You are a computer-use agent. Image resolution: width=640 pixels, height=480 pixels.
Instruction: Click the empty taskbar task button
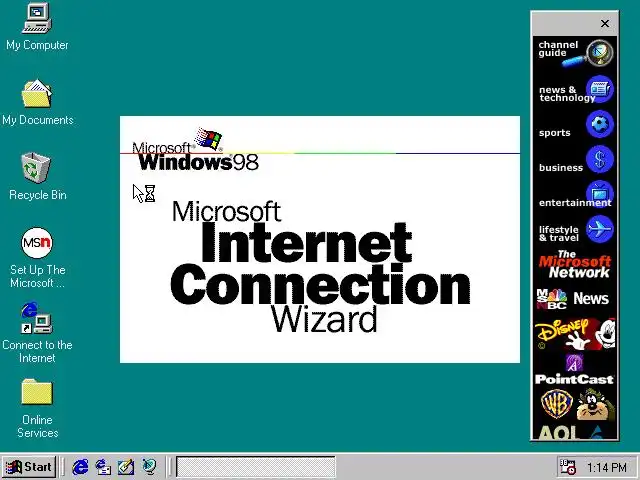(256, 467)
